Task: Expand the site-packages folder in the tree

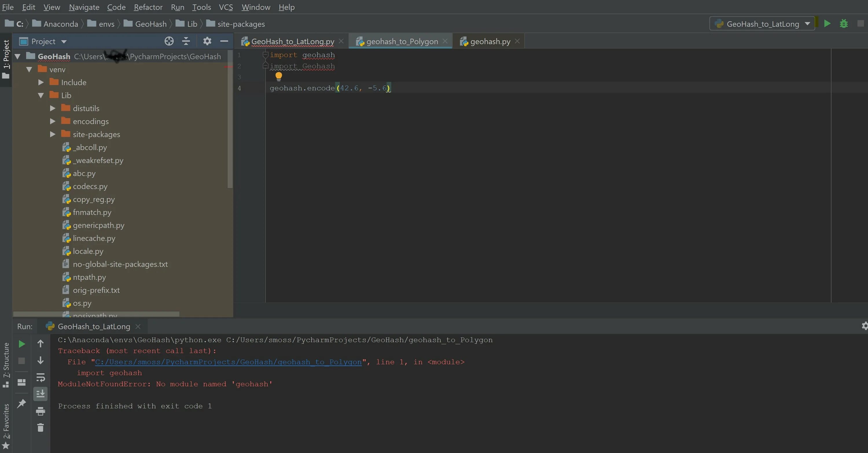Action: tap(53, 134)
